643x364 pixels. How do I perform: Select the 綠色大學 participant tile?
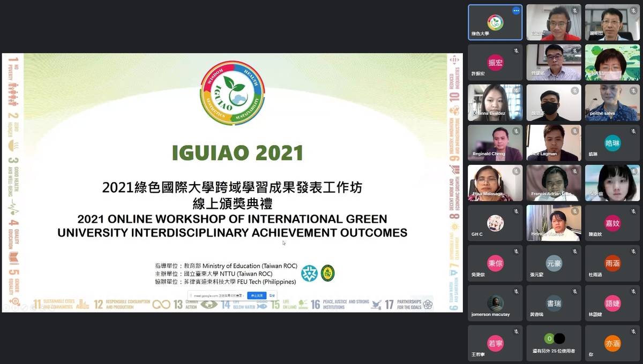[x=495, y=22]
